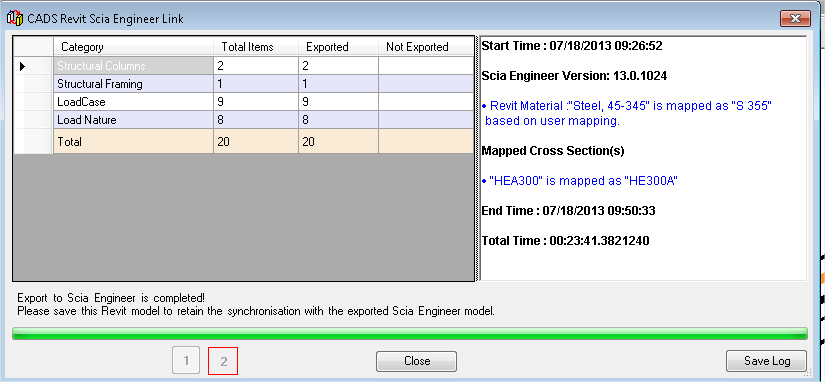The width and height of the screenshot is (825, 382).
Task: Sort by Category column header
Action: [x=134, y=47]
